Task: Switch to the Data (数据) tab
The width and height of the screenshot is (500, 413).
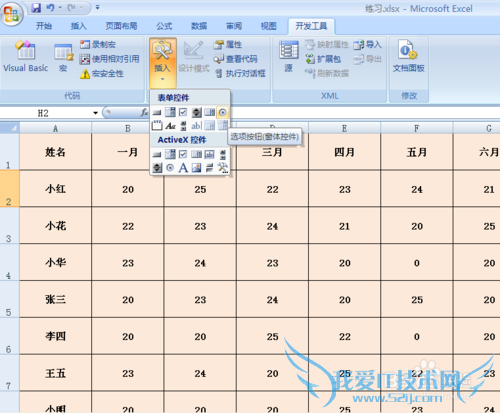Action: pyautogui.click(x=199, y=26)
